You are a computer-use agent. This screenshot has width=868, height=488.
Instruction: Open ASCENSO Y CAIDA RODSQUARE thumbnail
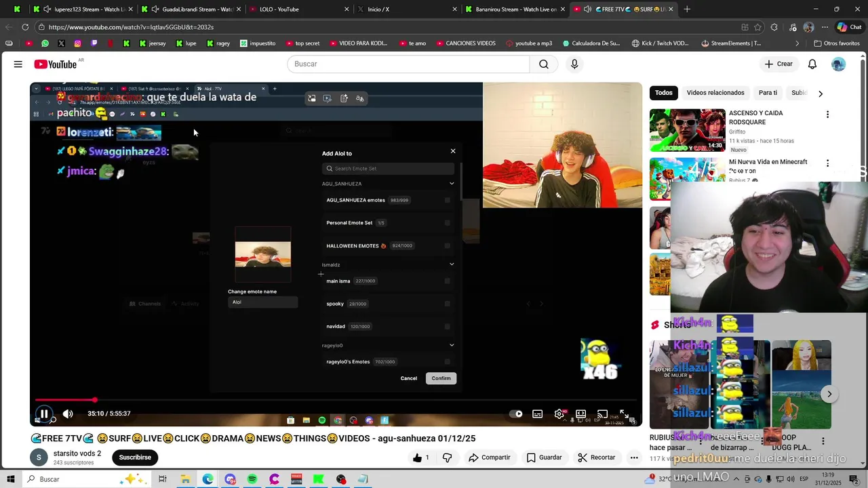688,130
